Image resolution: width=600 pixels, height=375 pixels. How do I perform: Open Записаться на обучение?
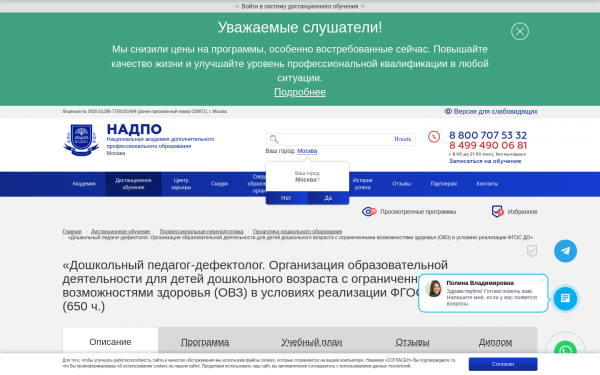485,161
